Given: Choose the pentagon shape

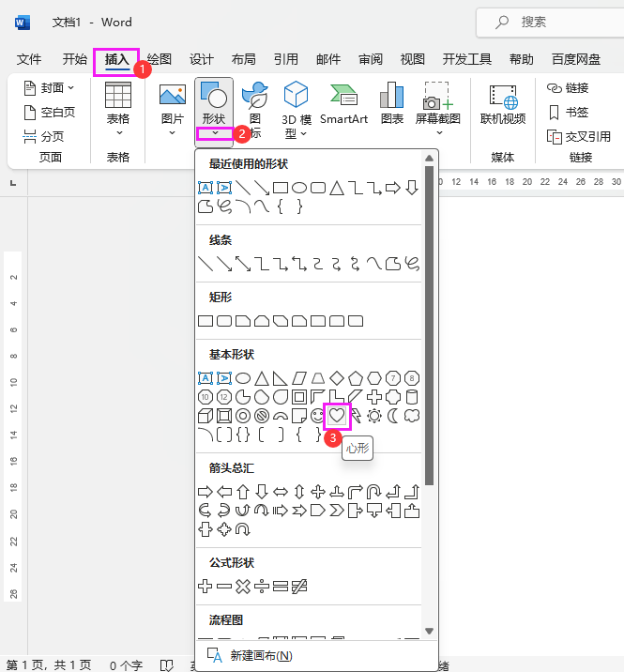Looking at the screenshot, I should pyautogui.click(x=356, y=378).
